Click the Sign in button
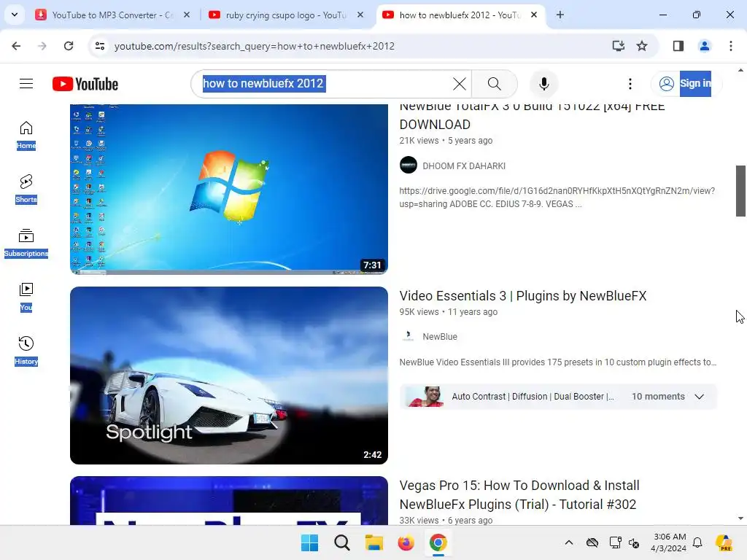 click(686, 84)
